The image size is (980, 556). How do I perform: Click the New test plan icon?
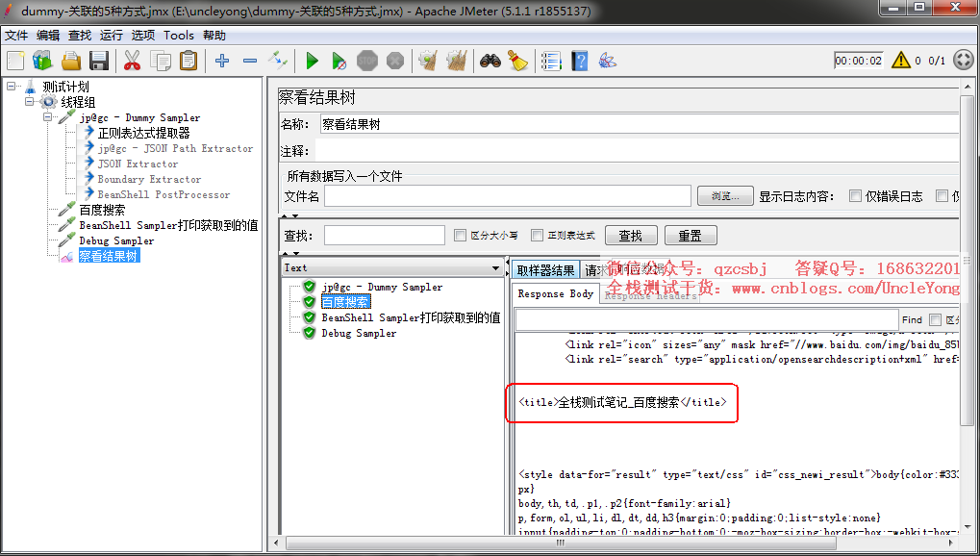point(15,61)
